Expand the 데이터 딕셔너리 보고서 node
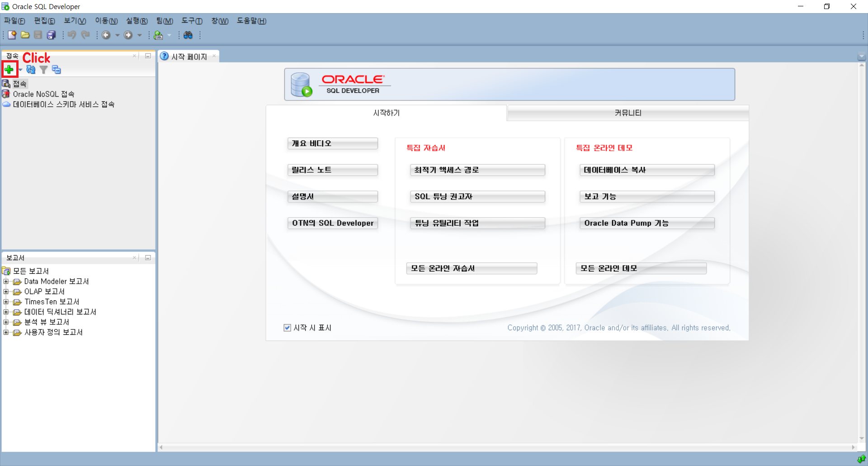The width and height of the screenshot is (868, 466). (6, 312)
